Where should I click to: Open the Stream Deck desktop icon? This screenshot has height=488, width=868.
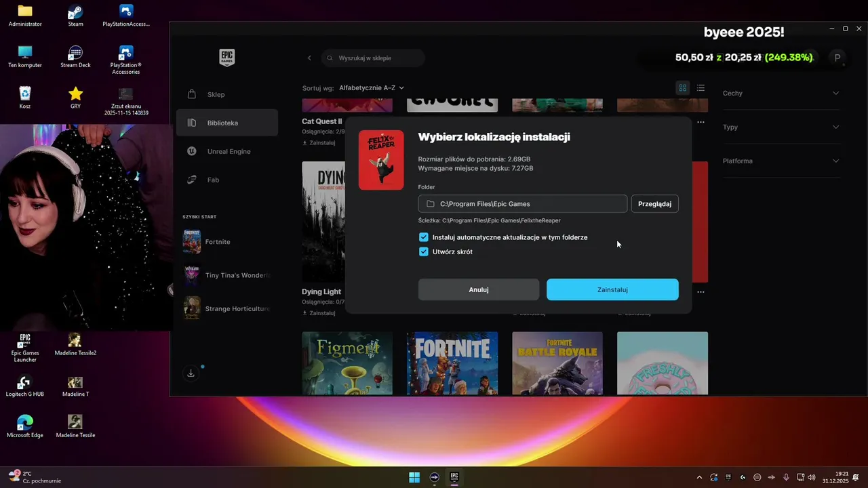tap(75, 57)
